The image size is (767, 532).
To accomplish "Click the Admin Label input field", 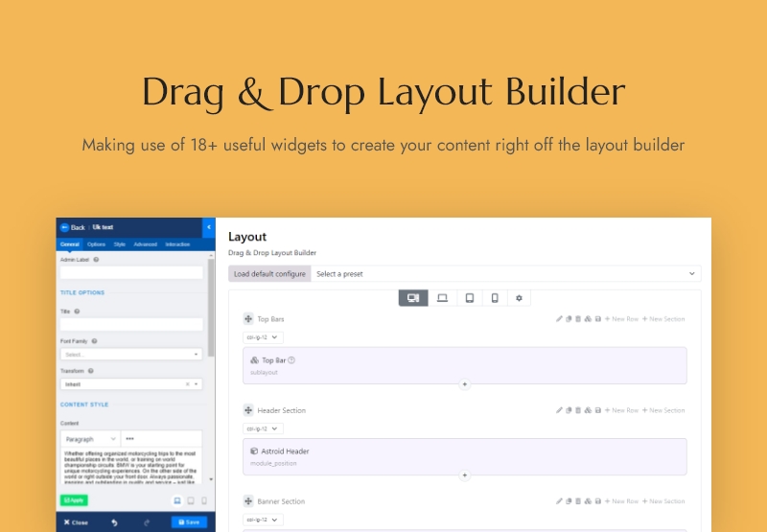I will [x=131, y=273].
